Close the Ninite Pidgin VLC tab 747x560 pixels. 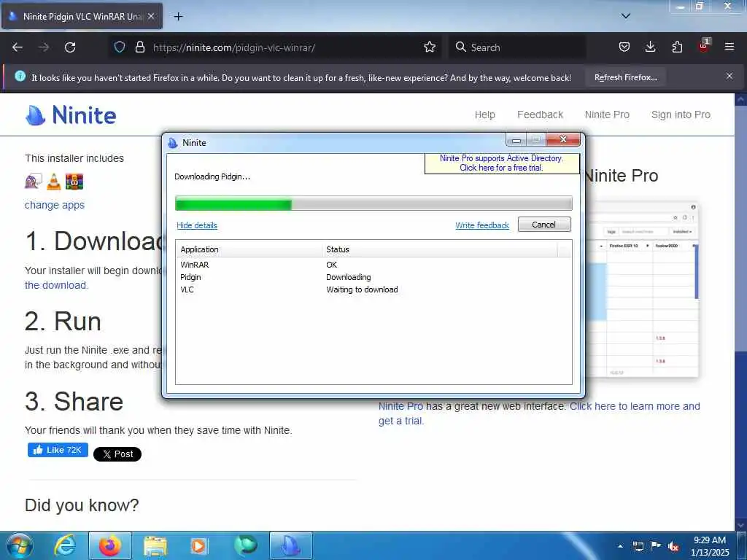151,16
